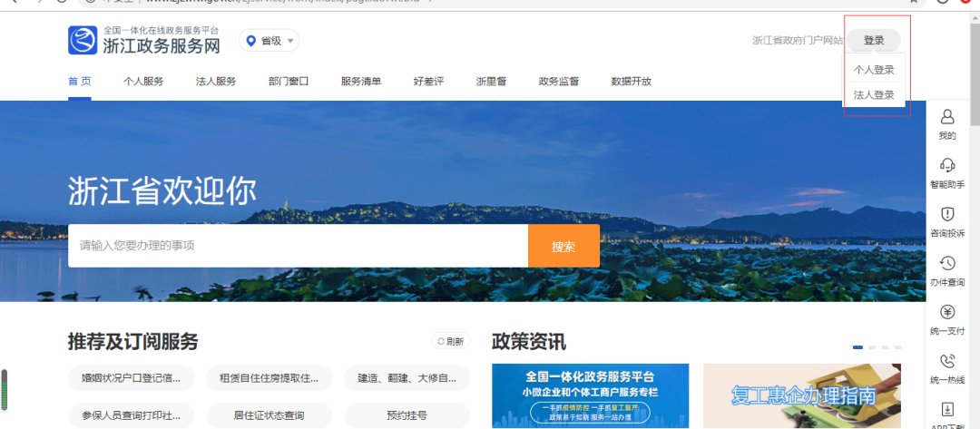
Task: Open the 统一热线 phone icon
Action: tap(947, 360)
